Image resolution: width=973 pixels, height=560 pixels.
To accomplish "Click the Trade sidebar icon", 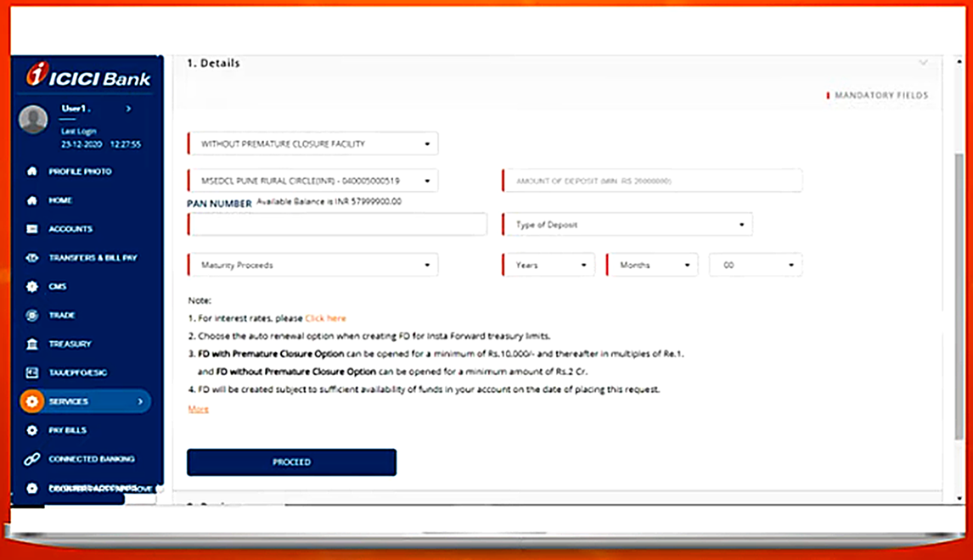I will 32,316.
